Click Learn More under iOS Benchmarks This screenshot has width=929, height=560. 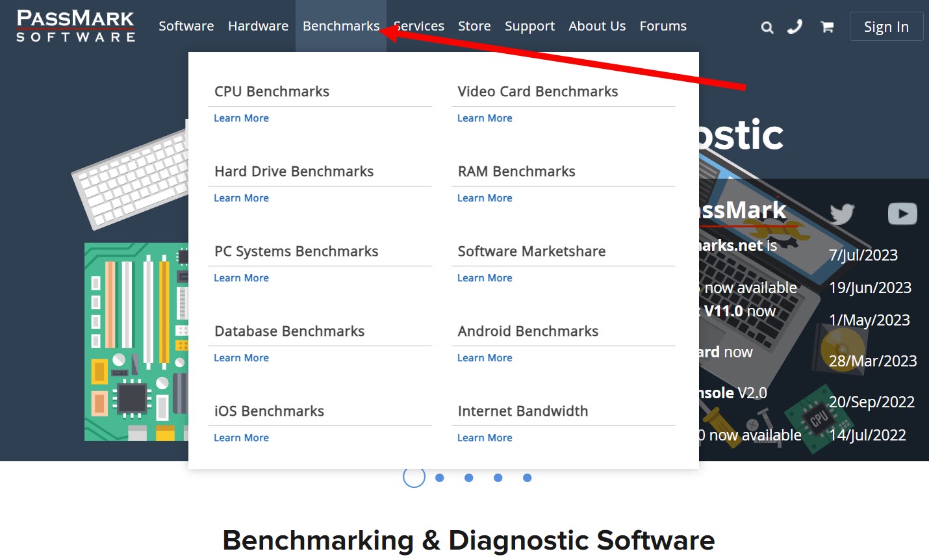[241, 438]
